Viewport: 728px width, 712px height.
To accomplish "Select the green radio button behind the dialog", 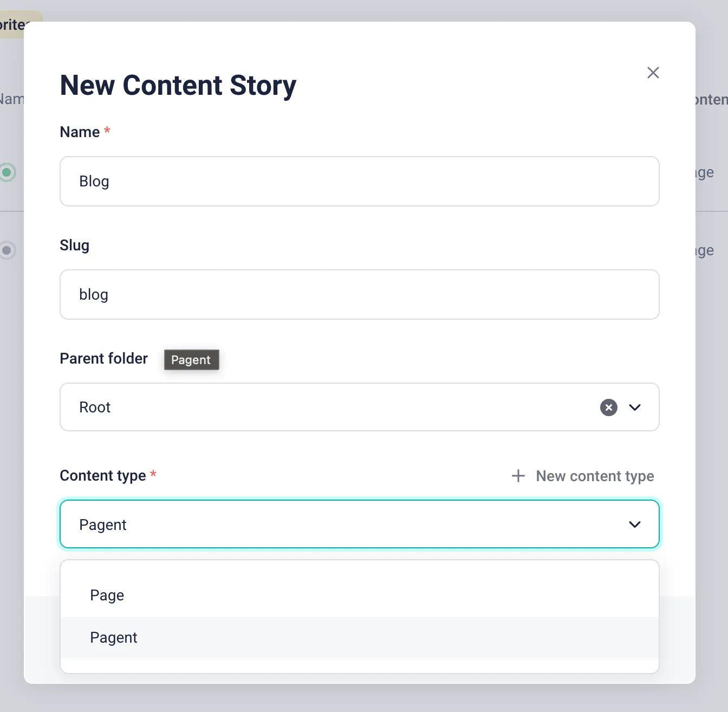I will (7, 172).
